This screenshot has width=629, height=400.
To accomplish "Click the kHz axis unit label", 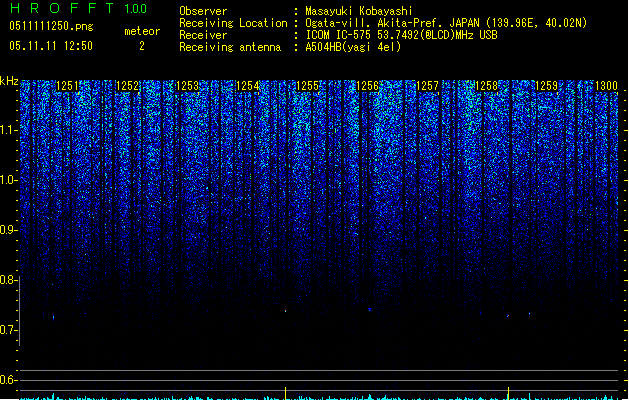I will [9, 81].
